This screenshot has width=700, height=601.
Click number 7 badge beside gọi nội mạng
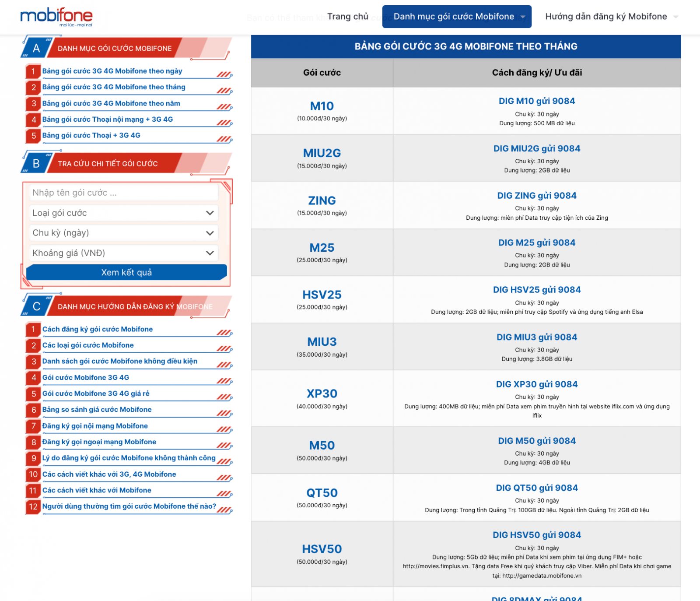33,426
